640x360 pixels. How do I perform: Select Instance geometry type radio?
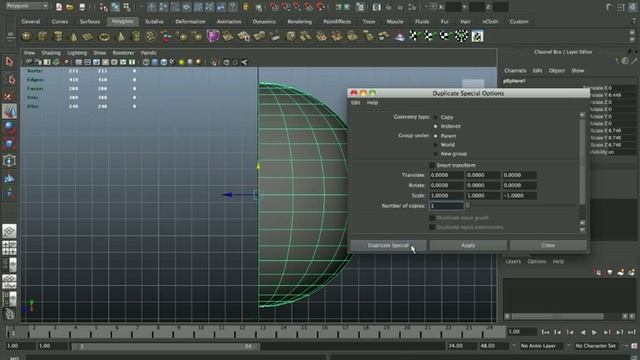436,127
